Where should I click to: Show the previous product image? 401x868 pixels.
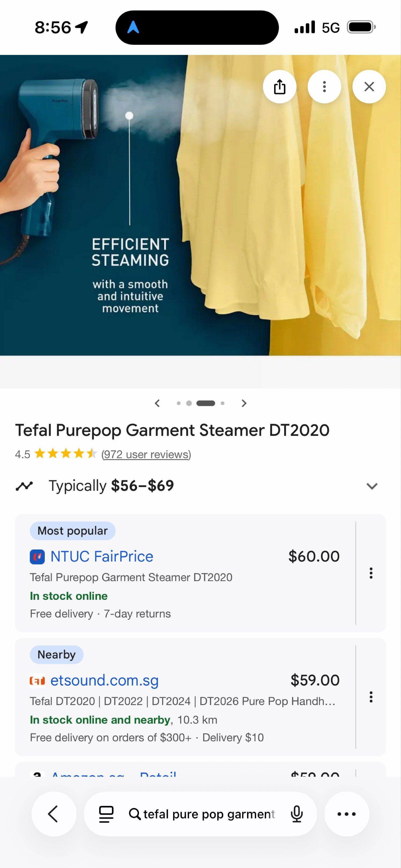(x=157, y=403)
